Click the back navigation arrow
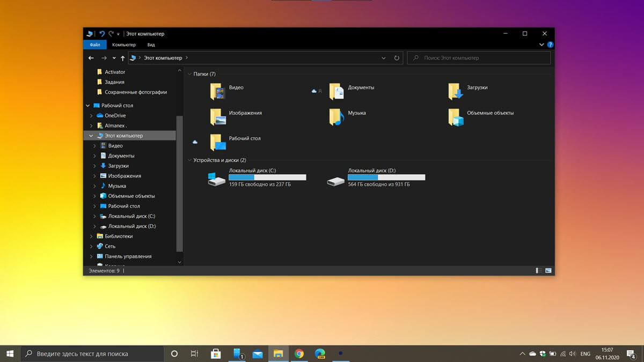Image resolution: width=644 pixels, height=362 pixels. point(91,58)
